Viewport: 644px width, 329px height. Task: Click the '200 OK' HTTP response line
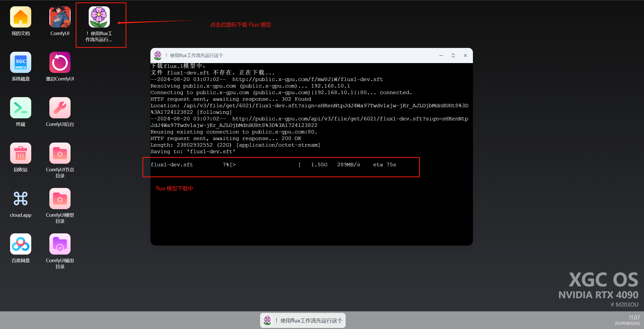226,139
